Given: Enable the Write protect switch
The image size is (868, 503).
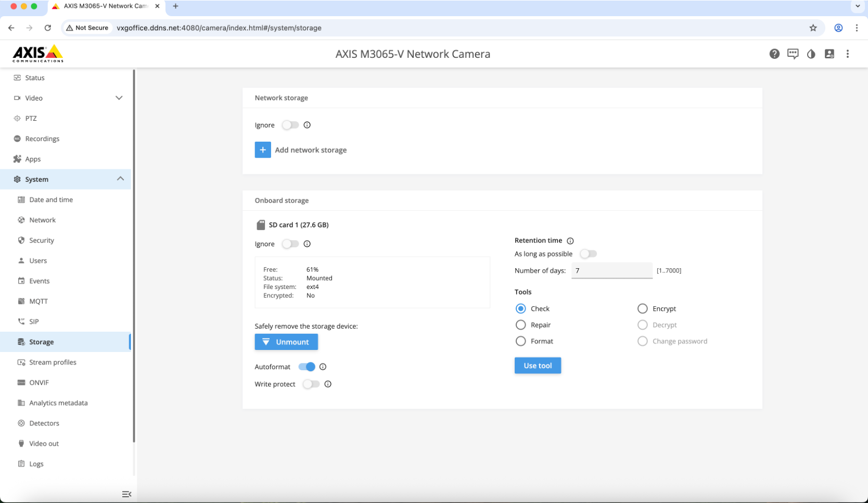Looking at the screenshot, I should (311, 384).
